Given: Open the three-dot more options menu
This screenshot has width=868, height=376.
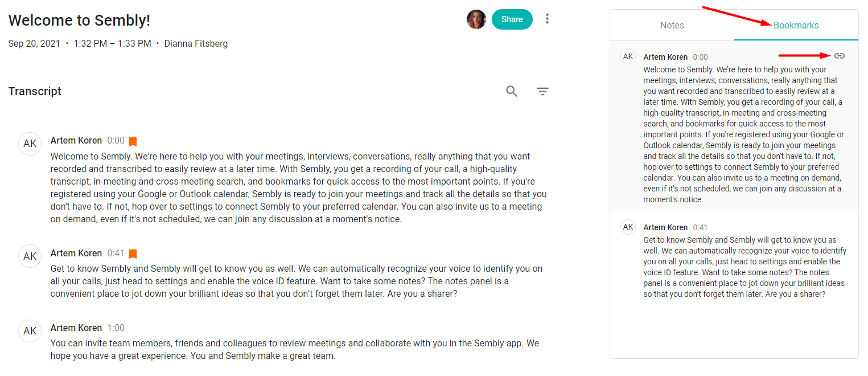Looking at the screenshot, I should point(547,19).
